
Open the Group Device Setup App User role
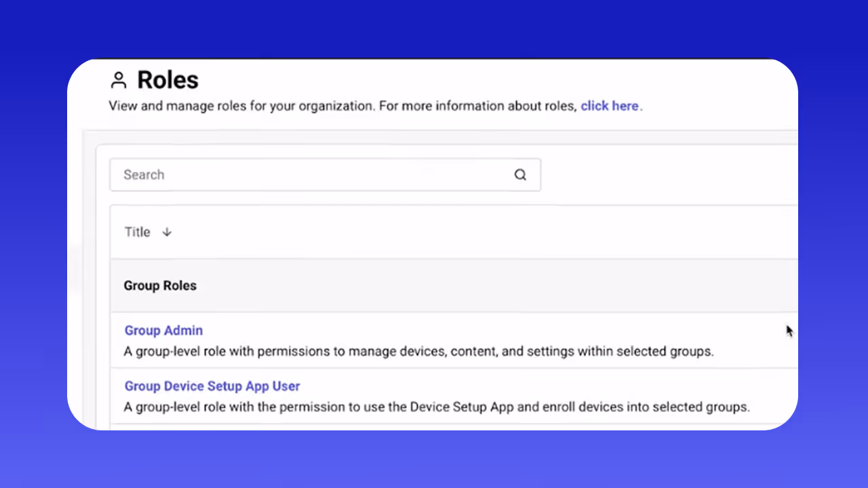click(x=212, y=386)
